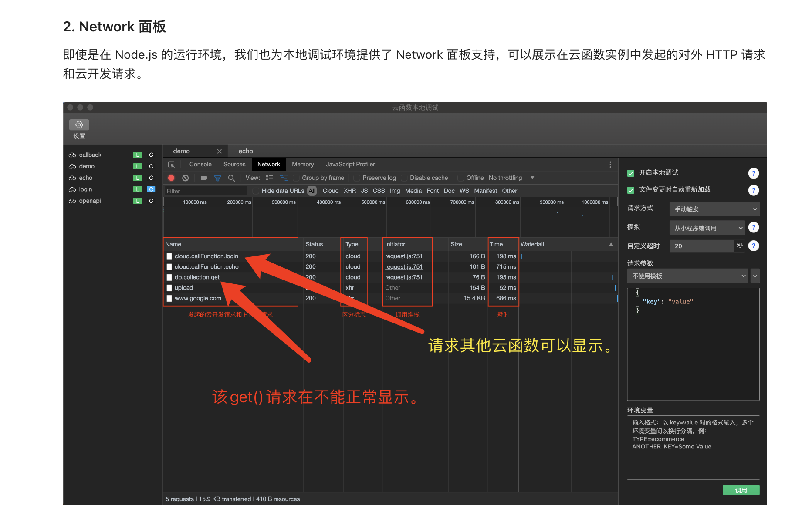Click the 调用 invoke button
812x512 pixels.
point(741,490)
